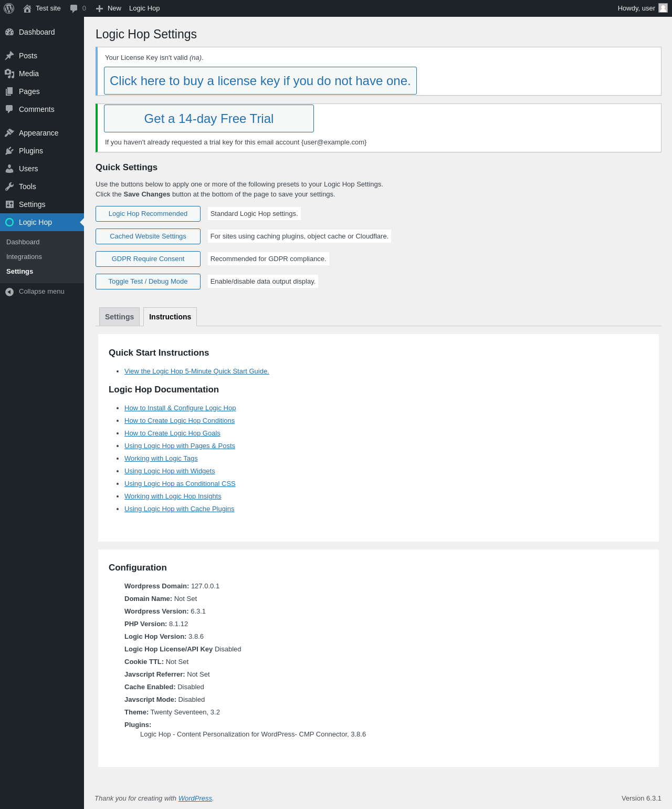Click 'Version 6.3.1' in footer
The height and width of the screenshot is (809, 672).
tap(642, 798)
